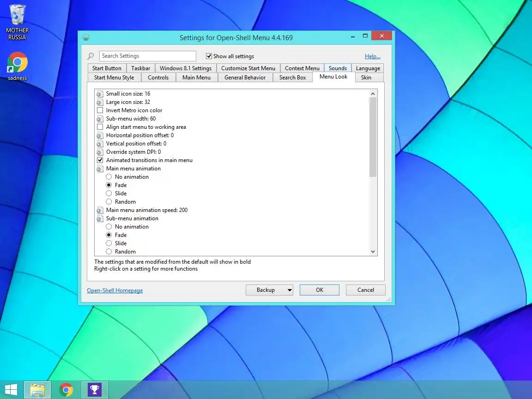Click settings icon beside Main menu animation
Screen dimensions: 532x399
[x=100, y=169]
